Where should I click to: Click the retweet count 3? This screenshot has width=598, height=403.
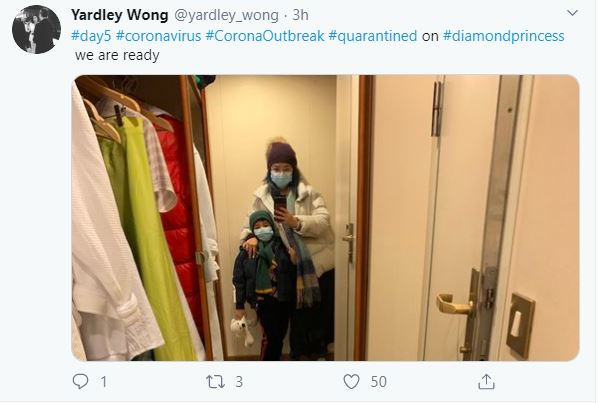(239, 382)
